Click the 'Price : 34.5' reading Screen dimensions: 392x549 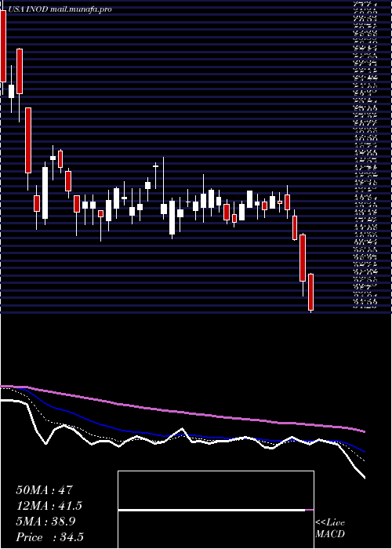(49, 537)
